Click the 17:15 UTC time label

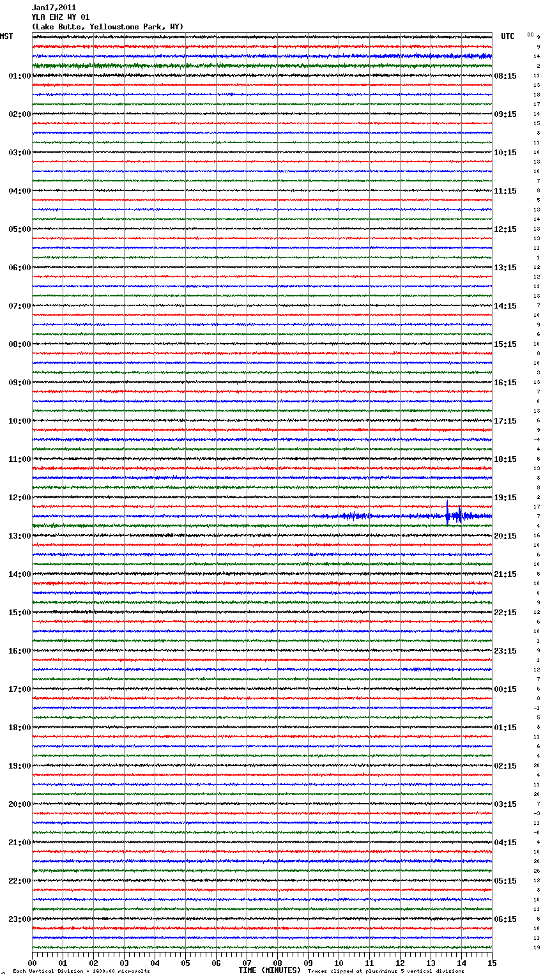click(505, 421)
